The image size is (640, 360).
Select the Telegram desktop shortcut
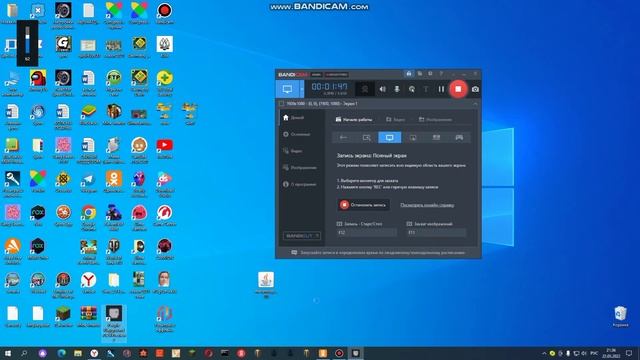[89, 182]
